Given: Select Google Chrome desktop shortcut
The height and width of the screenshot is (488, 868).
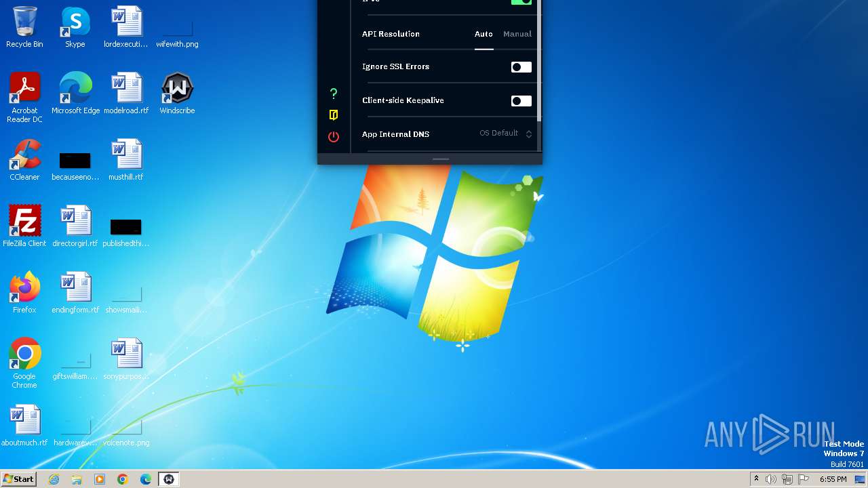Looking at the screenshot, I should 24,364.
